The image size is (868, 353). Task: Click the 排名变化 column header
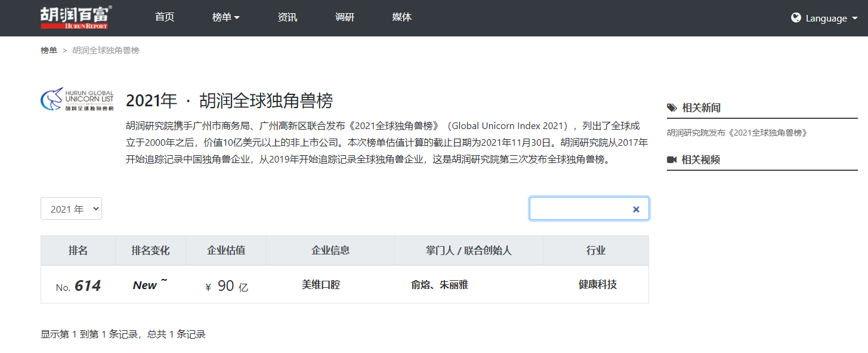click(151, 250)
